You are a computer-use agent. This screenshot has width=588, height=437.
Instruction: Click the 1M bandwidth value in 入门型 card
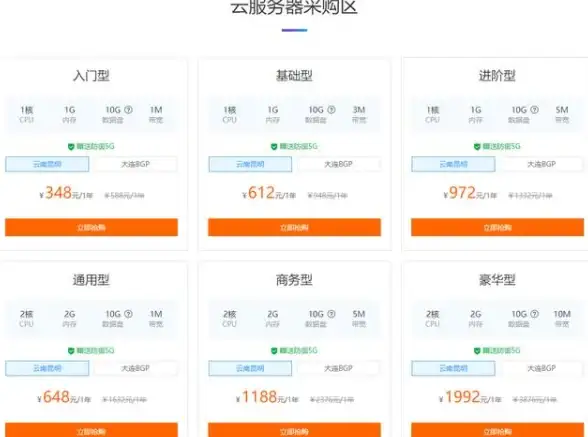(x=156, y=110)
